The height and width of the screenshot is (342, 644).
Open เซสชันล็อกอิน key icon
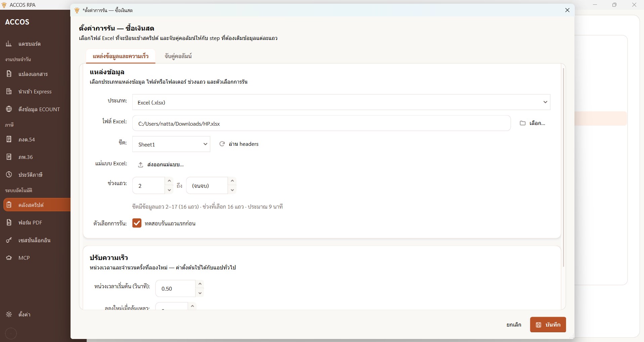point(9,240)
